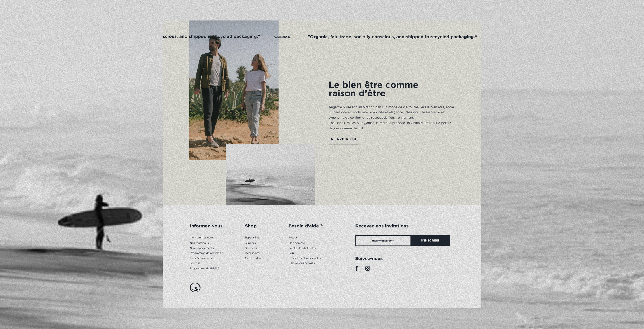644x329 pixels.
Task: Go to Nos matériaux page
Action: (x=199, y=243)
